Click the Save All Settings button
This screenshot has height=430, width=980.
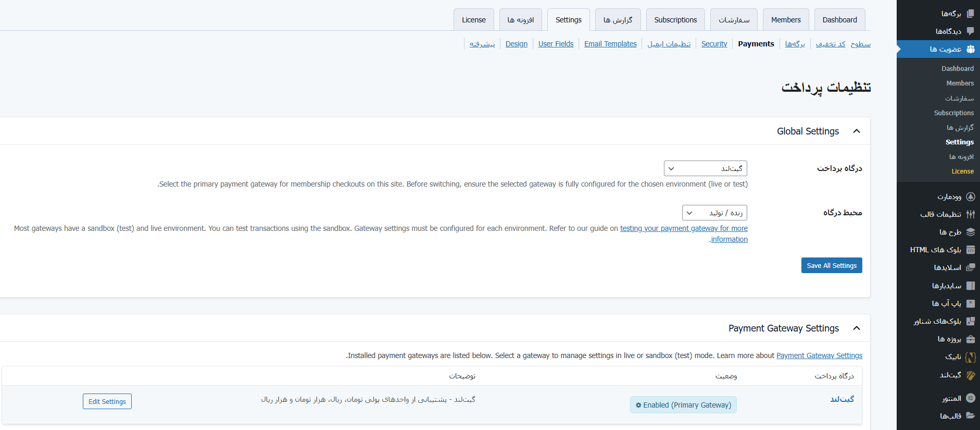click(831, 265)
